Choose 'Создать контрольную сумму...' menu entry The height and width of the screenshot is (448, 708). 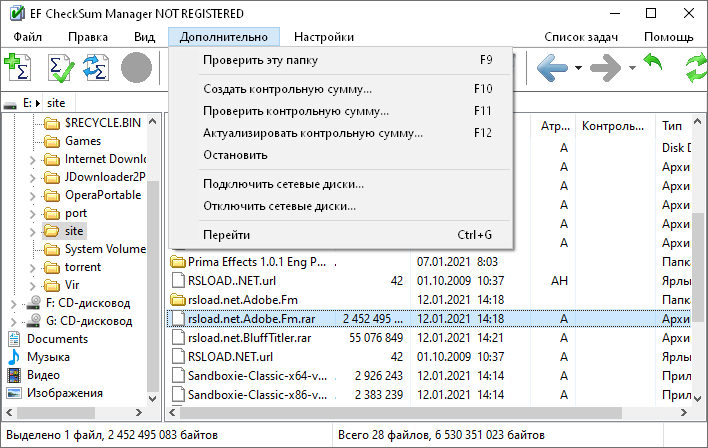point(287,89)
